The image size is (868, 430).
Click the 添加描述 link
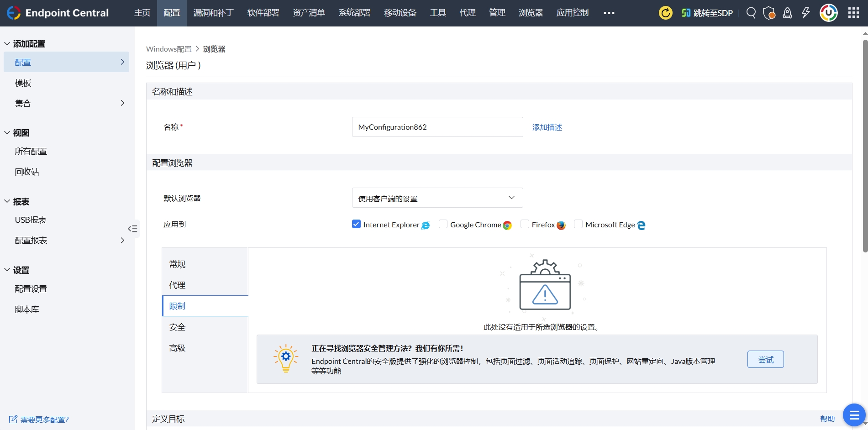click(x=547, y=127)
